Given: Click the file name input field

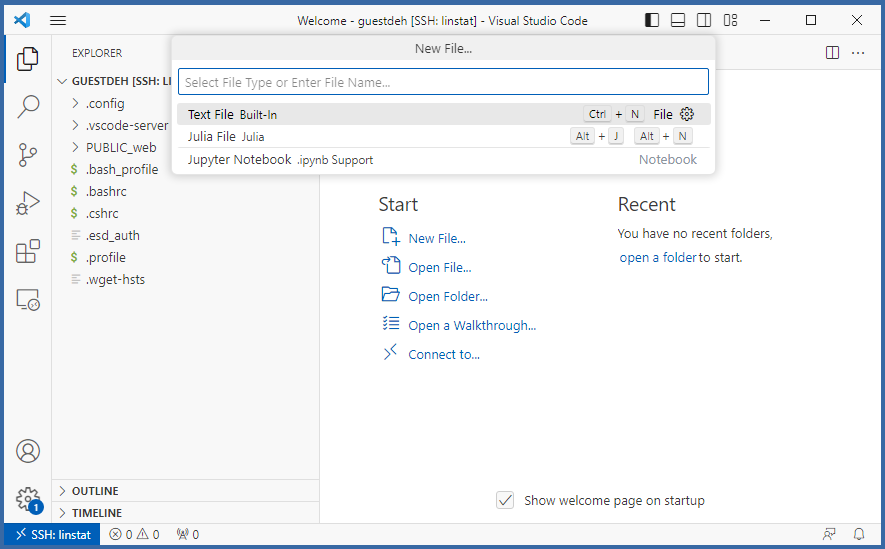Looking at the screenshot, I should coord(443,82).
